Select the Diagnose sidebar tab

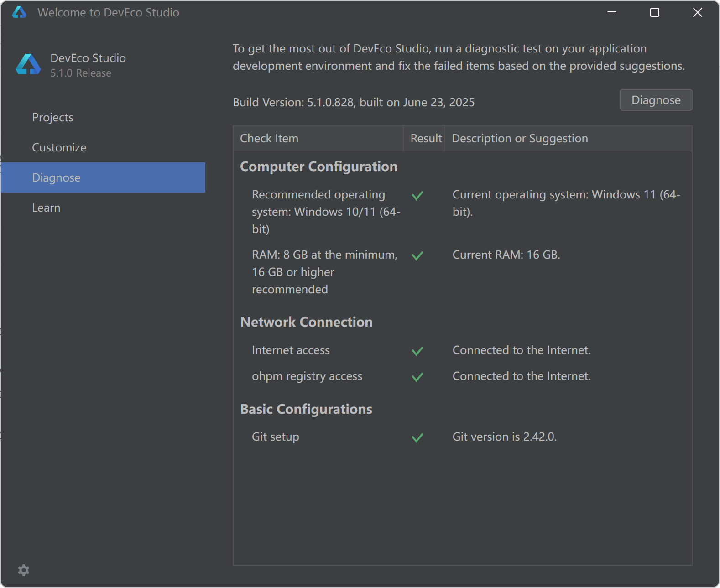103,177
